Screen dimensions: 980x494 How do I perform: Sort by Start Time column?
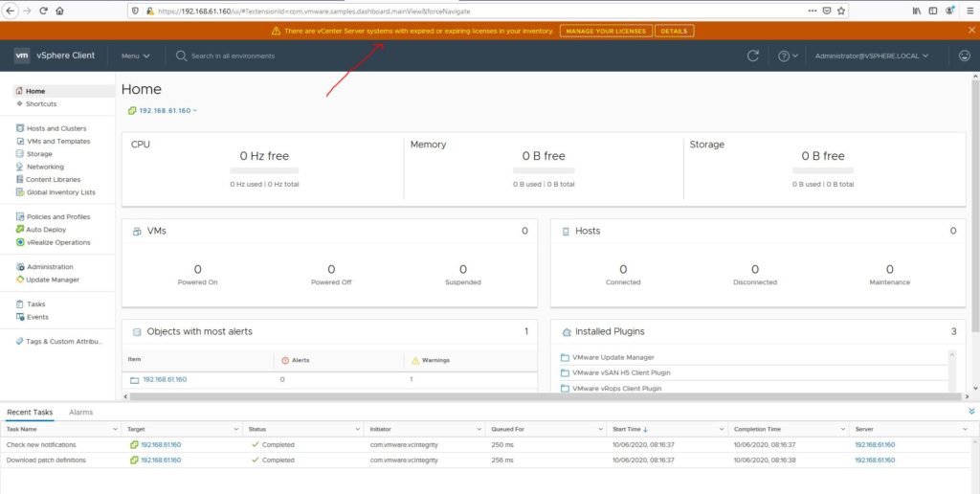tap(630, 430)
